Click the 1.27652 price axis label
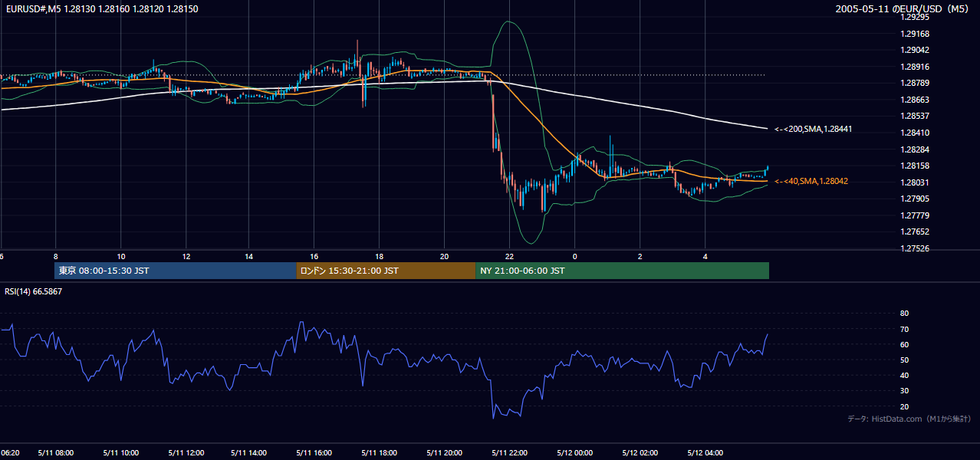This screenshot has height=460, width=980. point(915,232)
